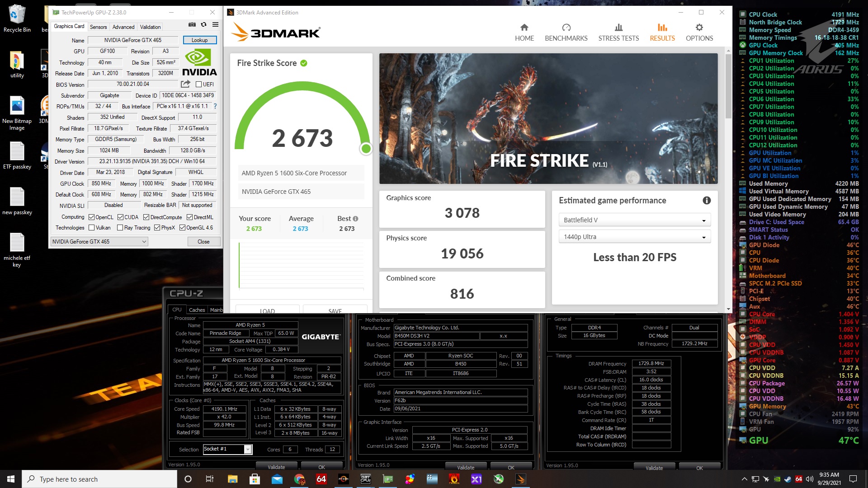This screenshot has width=868, height=488.
Task: Toggle the PhysX checkbox
Action: (x=157, y=228)
